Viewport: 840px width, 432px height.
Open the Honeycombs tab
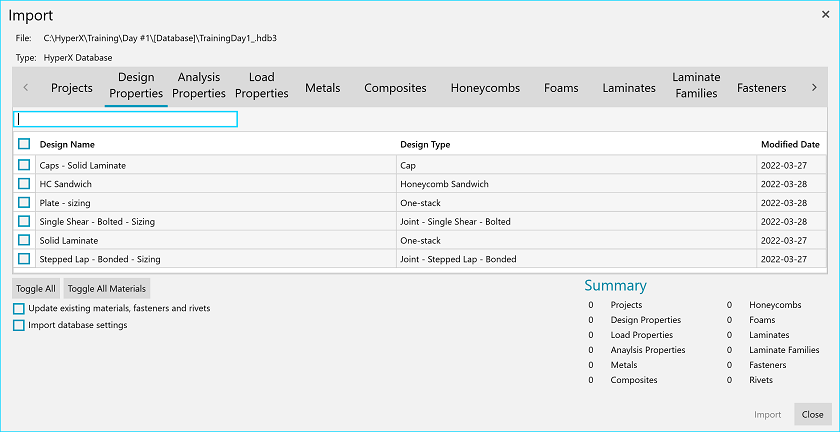[x=485, y=88]
